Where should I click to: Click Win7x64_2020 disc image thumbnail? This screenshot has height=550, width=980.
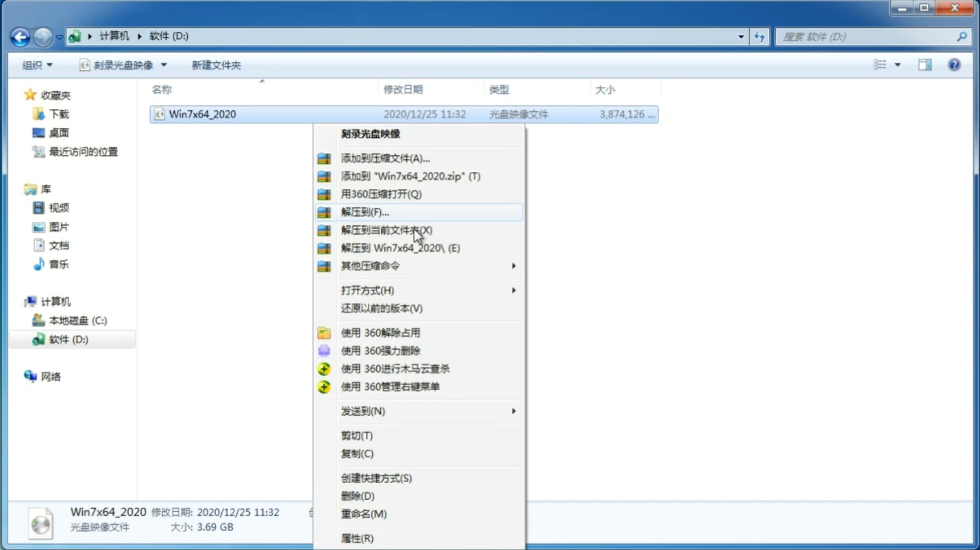(42, 522)
